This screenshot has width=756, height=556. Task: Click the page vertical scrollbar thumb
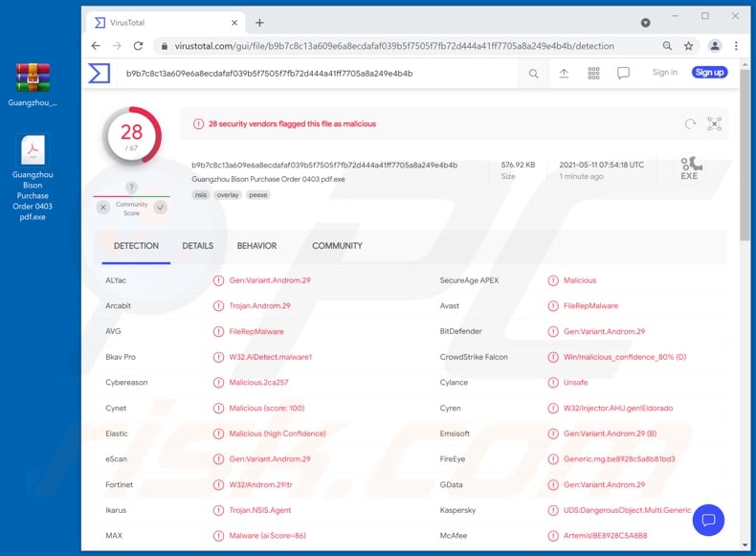(745, 154)
